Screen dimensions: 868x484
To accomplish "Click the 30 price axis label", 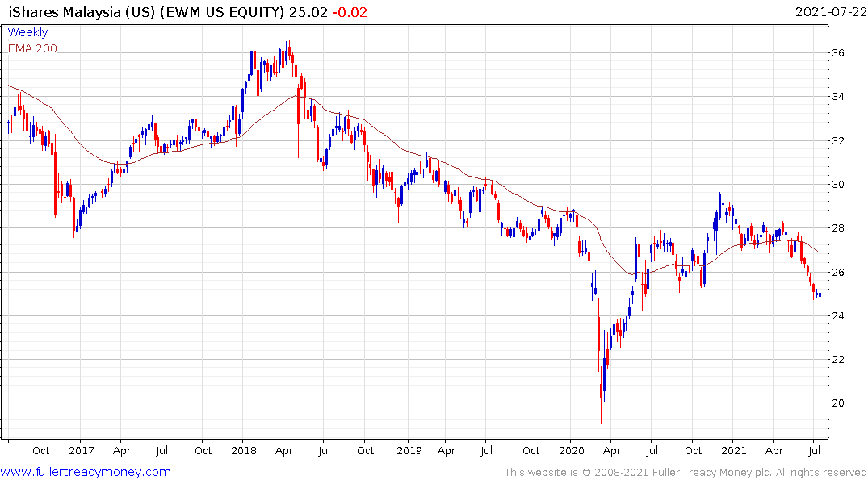I will pos(838,184).
